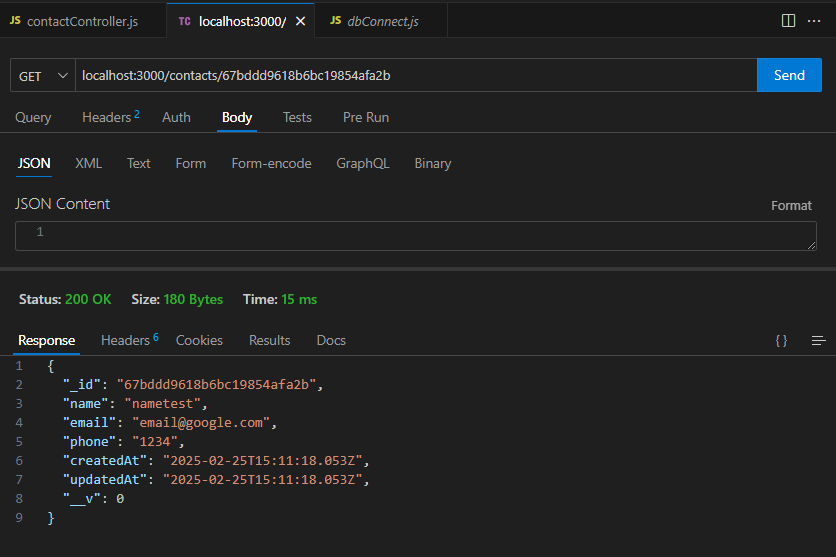Switch to the dbConnect.js tab
Image resolution: width=836 pixels, height=557 pixels.
[381, 21]
